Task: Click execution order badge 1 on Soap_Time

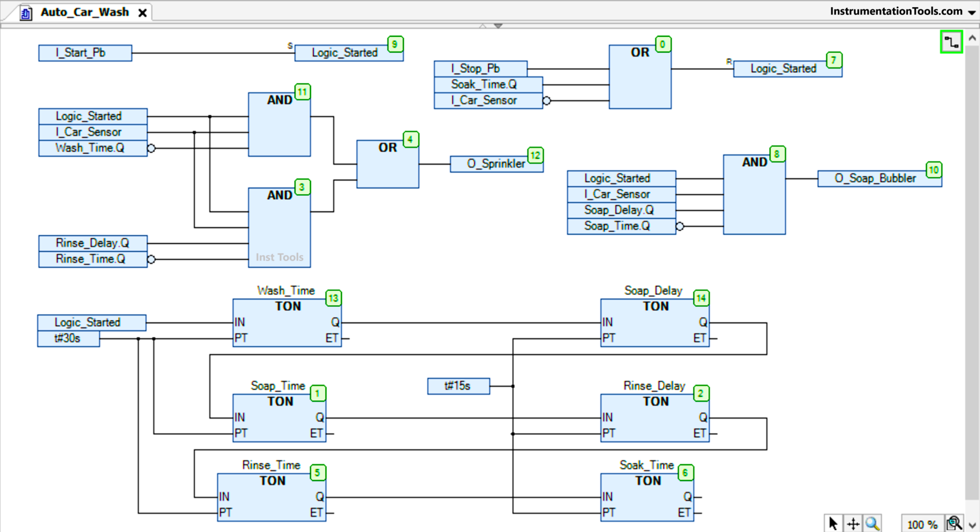Action: point(318,394)
